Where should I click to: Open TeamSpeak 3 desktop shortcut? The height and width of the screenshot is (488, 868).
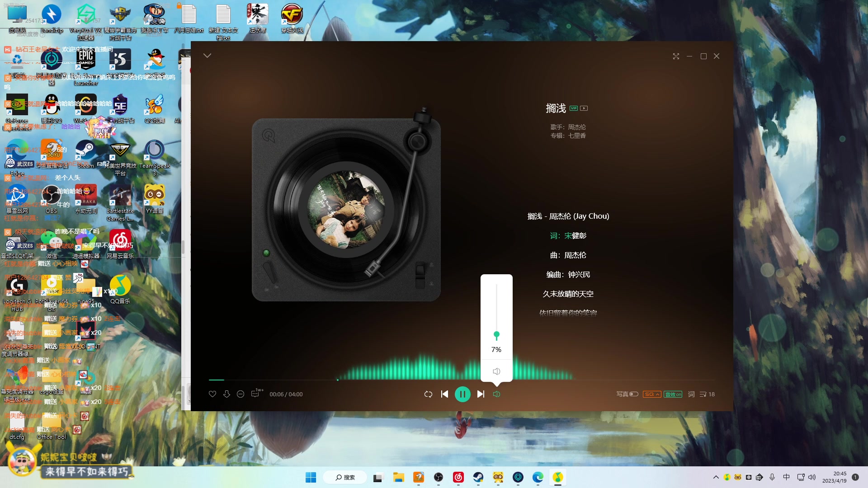point(155,157)
